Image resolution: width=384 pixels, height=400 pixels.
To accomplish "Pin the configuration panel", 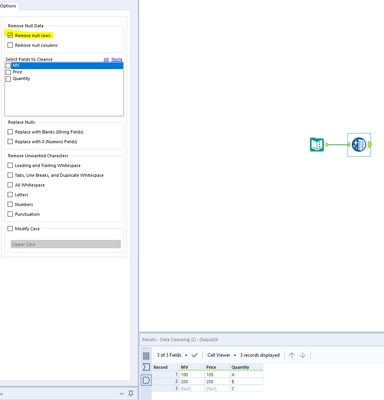I will pos(131,394).
